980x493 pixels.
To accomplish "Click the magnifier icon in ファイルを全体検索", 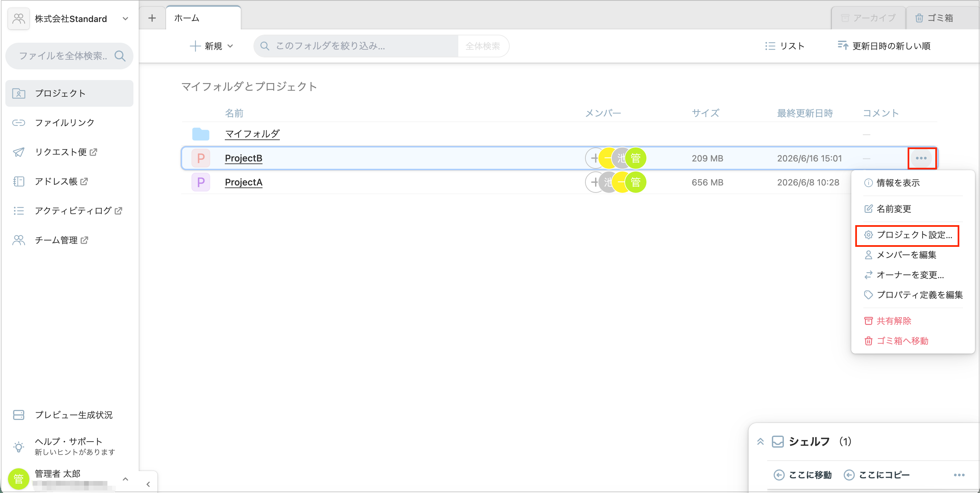I will [x=120, y=56].
